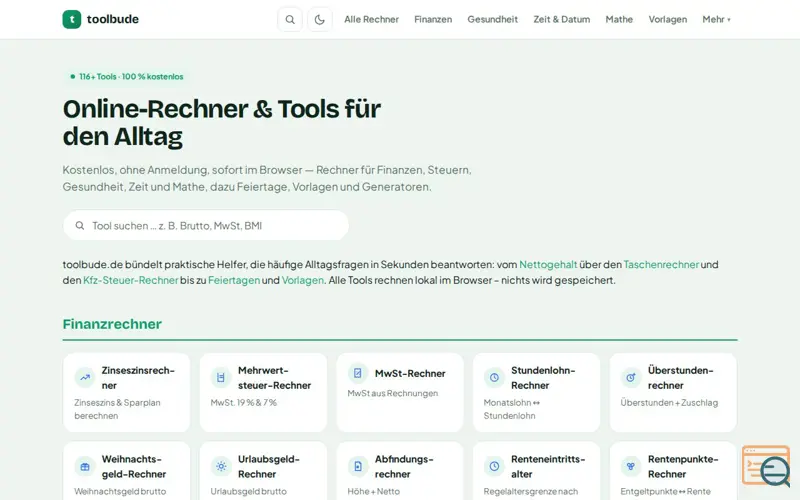Select Zeit & Datum in the navigation
Viewport: 800px width, 500px height.
coord(562,19)
